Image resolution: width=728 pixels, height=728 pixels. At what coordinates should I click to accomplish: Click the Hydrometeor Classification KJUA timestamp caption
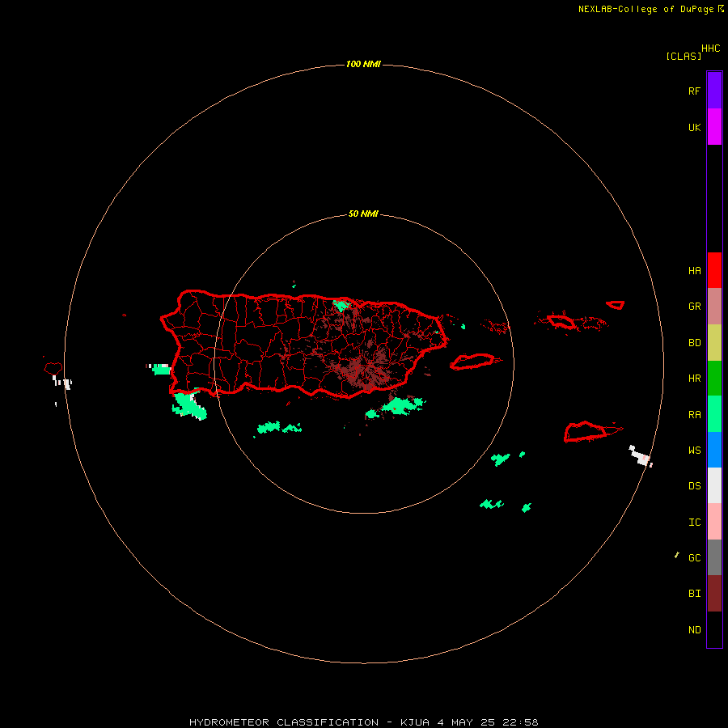click(x=363, y=722)
